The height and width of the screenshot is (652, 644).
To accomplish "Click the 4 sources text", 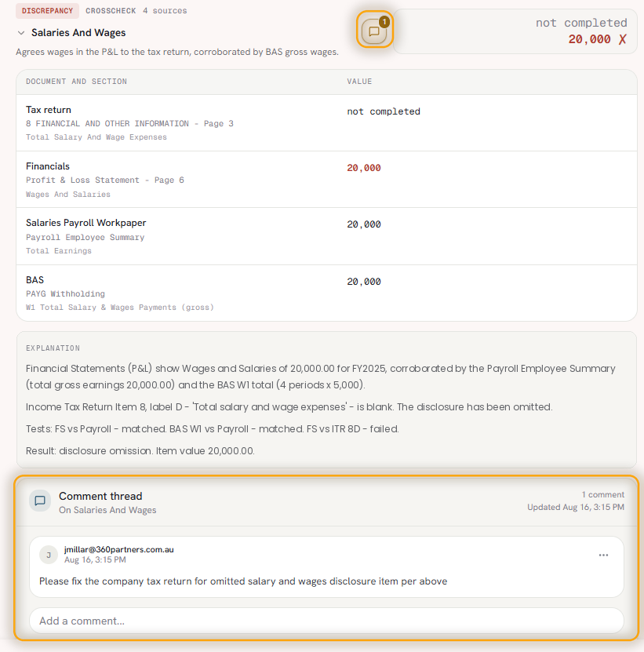I will 165,11.
